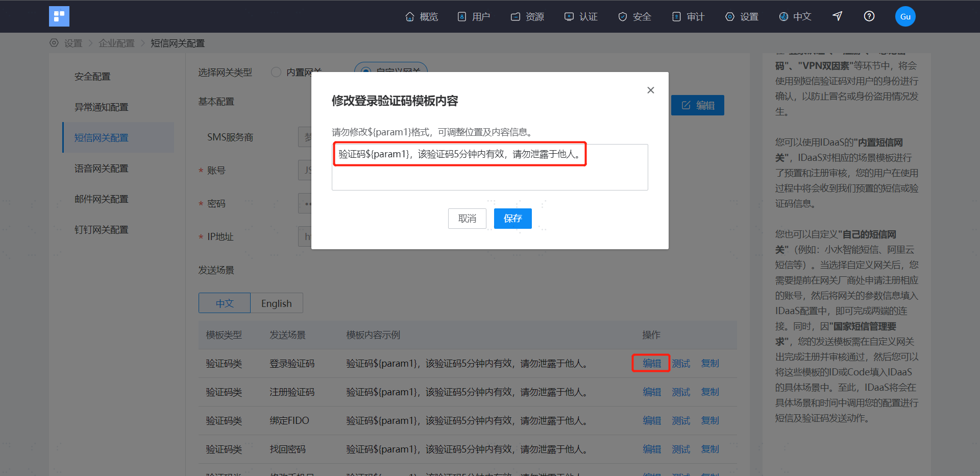Click 编辑 for the 找回密码 row
This screenshot has height=476, width=980.
click(652, 449)
